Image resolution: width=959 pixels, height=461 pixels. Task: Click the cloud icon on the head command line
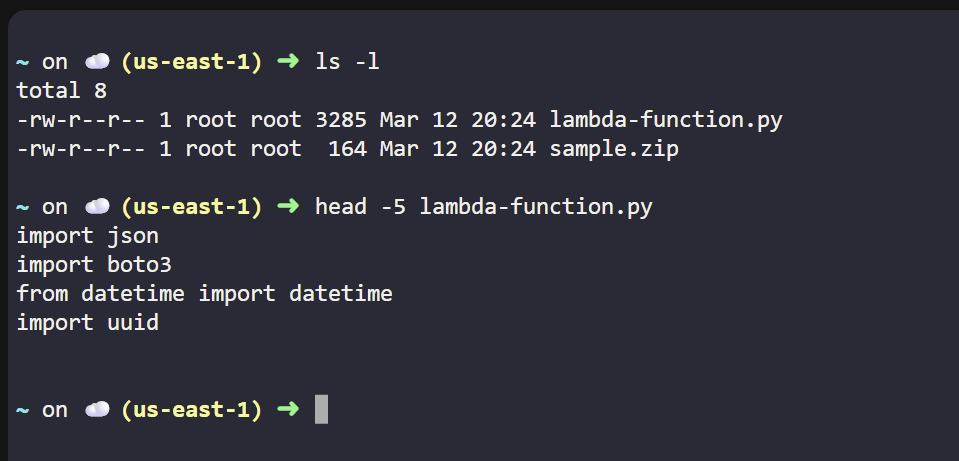[96, 207]
